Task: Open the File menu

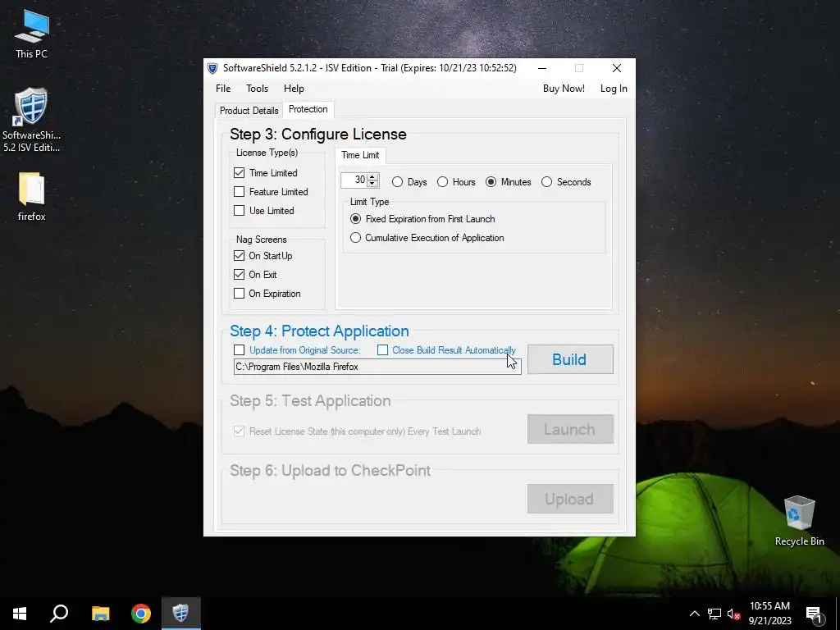Action: pos(223,89)
